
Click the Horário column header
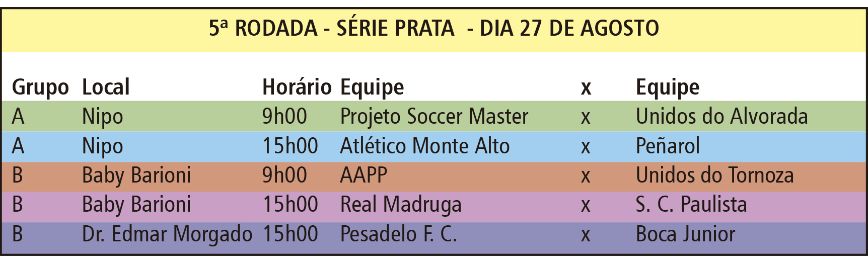(297, 87)
